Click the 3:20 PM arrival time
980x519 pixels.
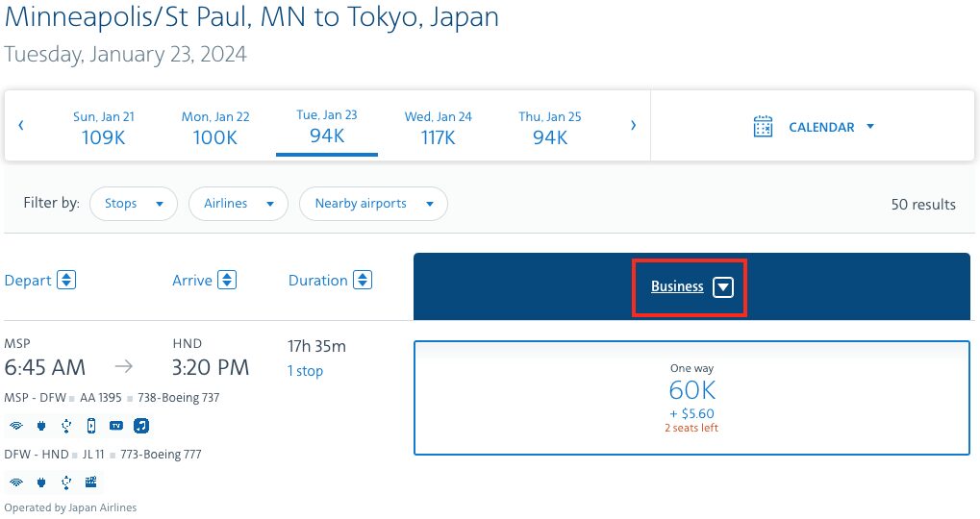click(x=211, y=367)
